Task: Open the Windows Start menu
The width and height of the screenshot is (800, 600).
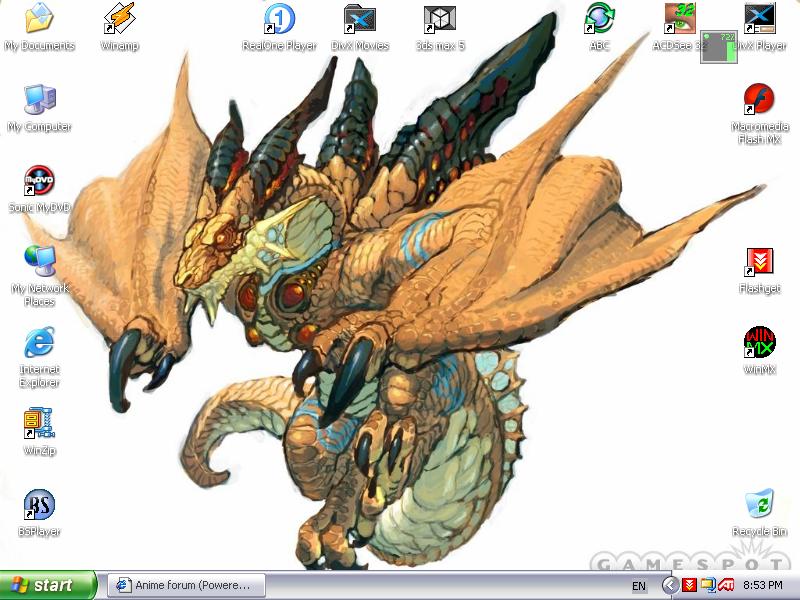Action: tap(47, 585)
